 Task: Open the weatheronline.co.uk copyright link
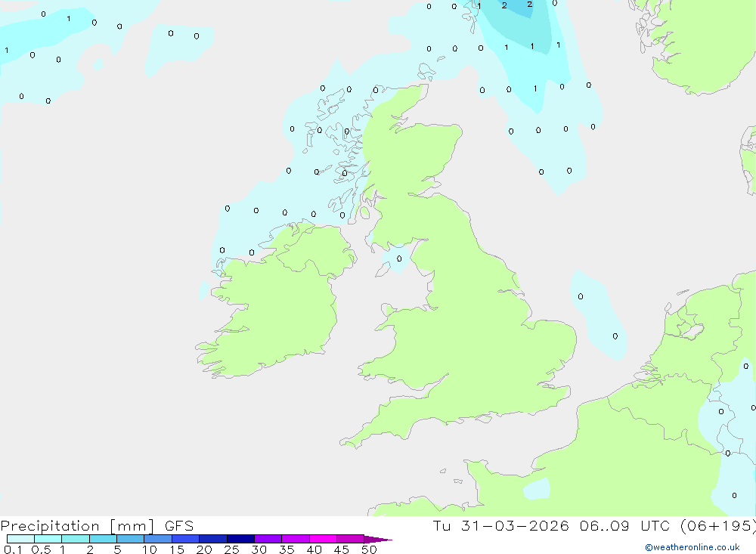692,547
